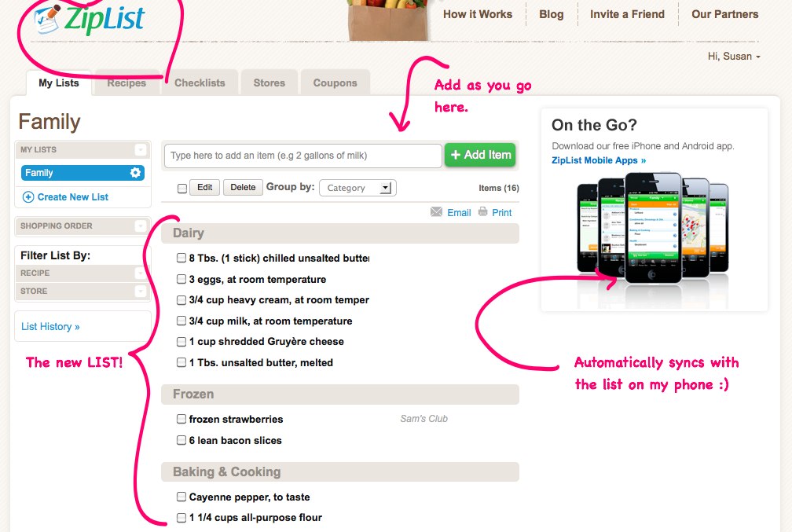Image resolution: width=792 pixels, height=532 pixels.
Task: Tick the 3 eggs checkbox
Action: pyautogui.click(x=181, y=280)
